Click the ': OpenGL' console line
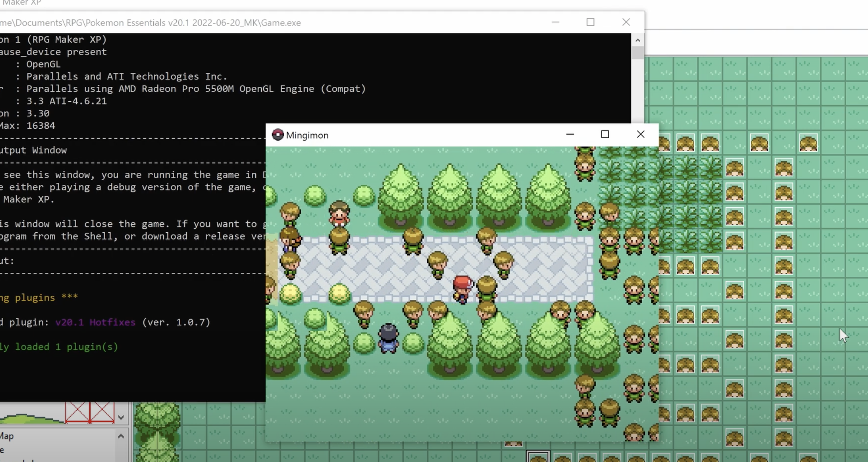This screenshot has height=462, width=868. (38, 64)
